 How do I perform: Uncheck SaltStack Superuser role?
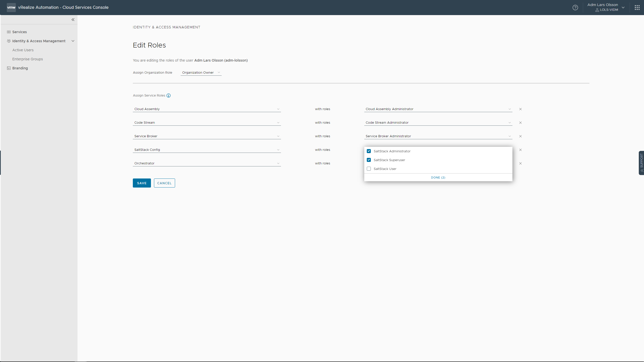click(x=369, y=160)
